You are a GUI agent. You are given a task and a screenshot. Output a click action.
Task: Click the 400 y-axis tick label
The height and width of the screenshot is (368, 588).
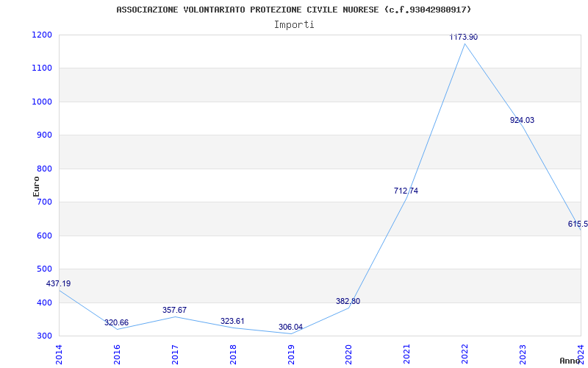pos(44,302)
